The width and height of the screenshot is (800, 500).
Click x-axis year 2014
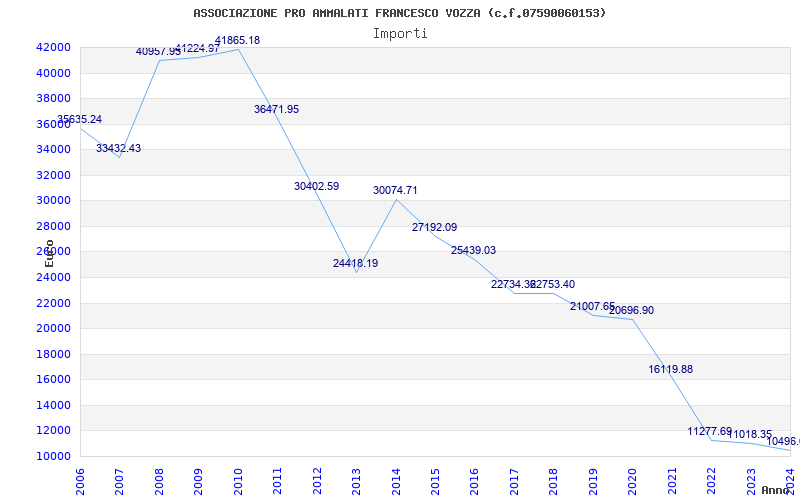pos(396,482)
